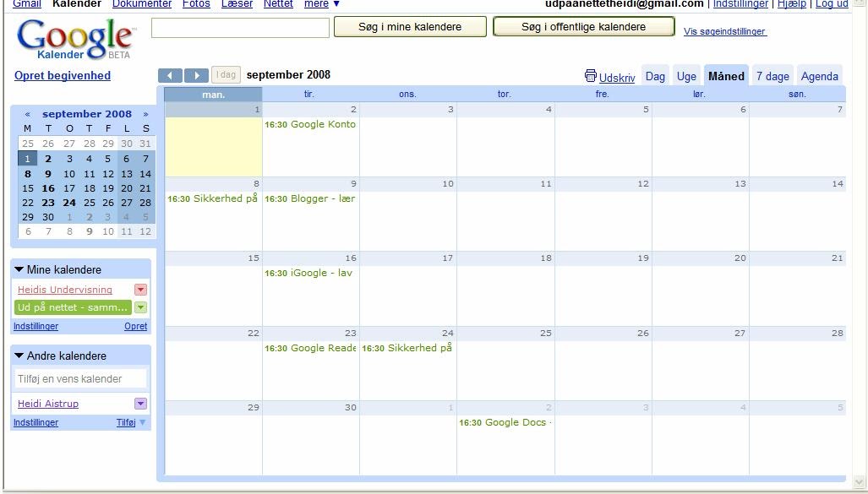Click the I dag button

tap(226, 75)
